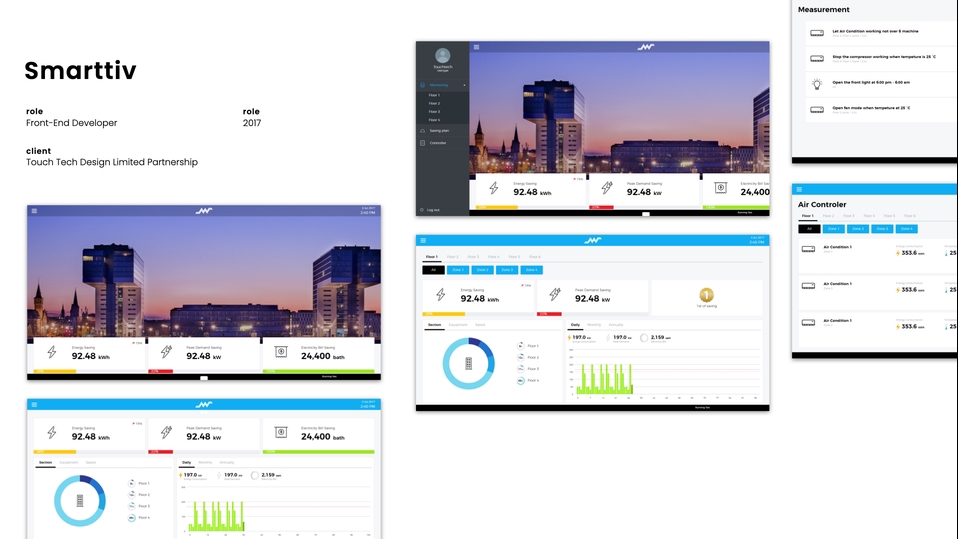
Task: Switch to Floor 6 tab in middle dashboard
Action: (535, 257)
